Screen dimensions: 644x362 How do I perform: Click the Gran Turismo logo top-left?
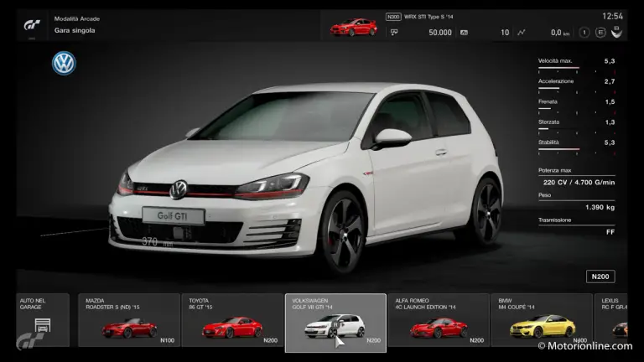tap(31, 24)
